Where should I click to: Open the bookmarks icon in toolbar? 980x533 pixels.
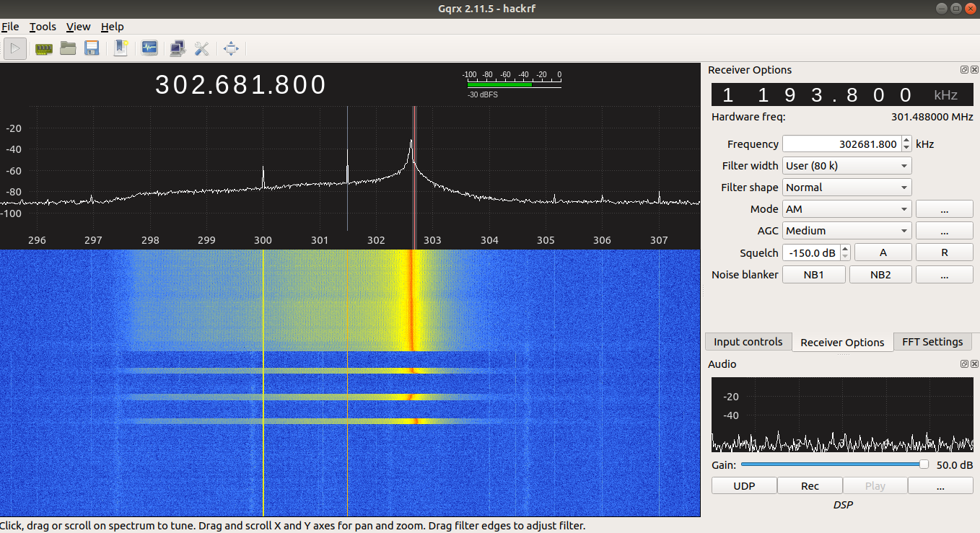(121, 48)
